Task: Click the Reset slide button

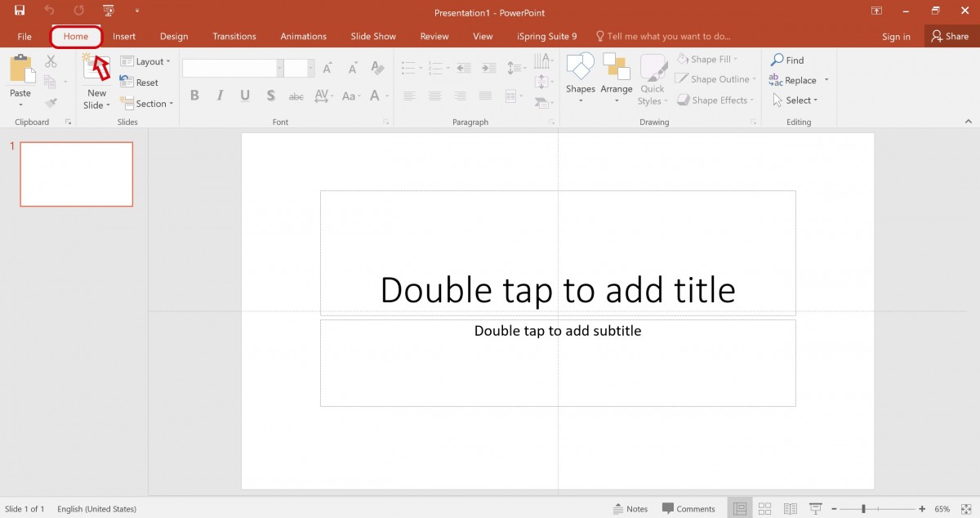Action: coord(140,83)
